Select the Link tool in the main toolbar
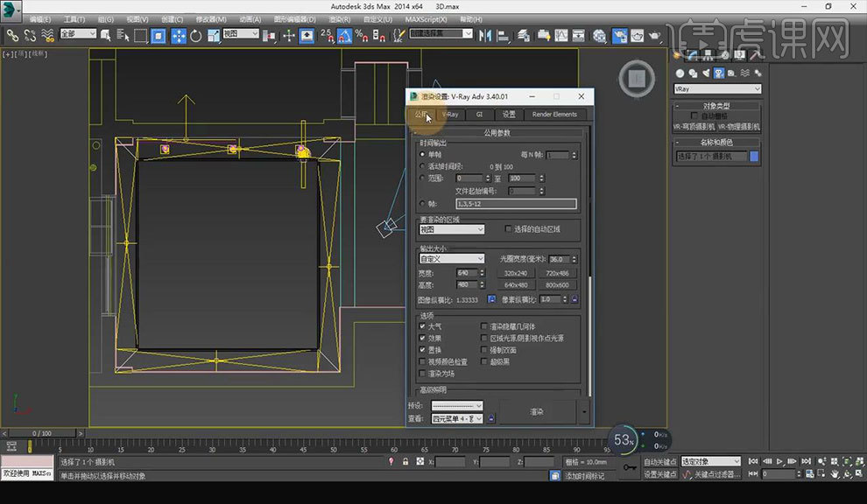 (11, 36)
